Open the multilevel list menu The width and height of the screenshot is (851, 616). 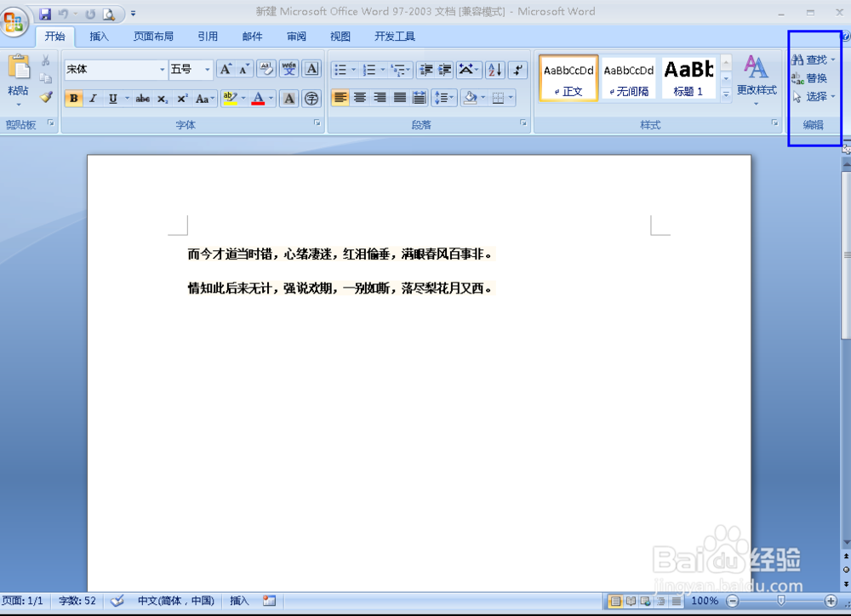401,70
